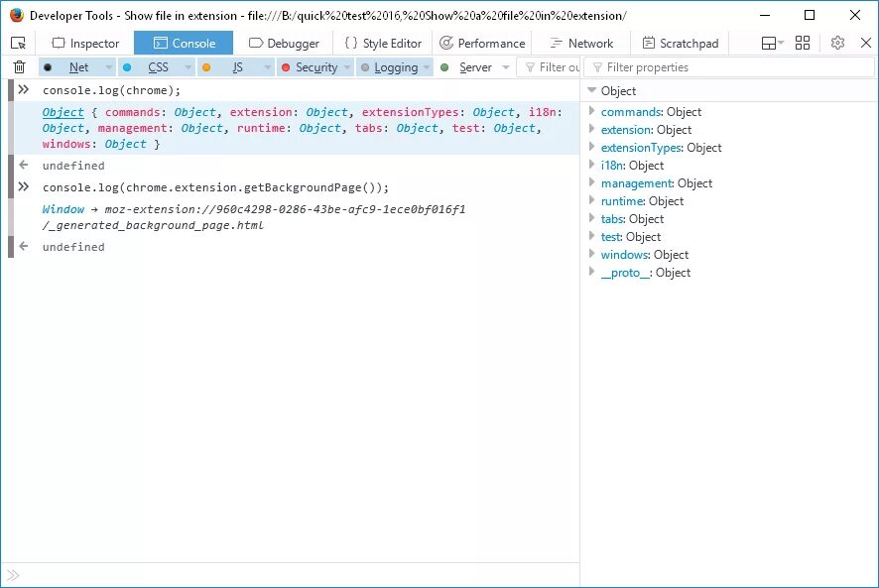Open toolbox options gear icon
Screen dimensions: 879x588
click(837, 44)
